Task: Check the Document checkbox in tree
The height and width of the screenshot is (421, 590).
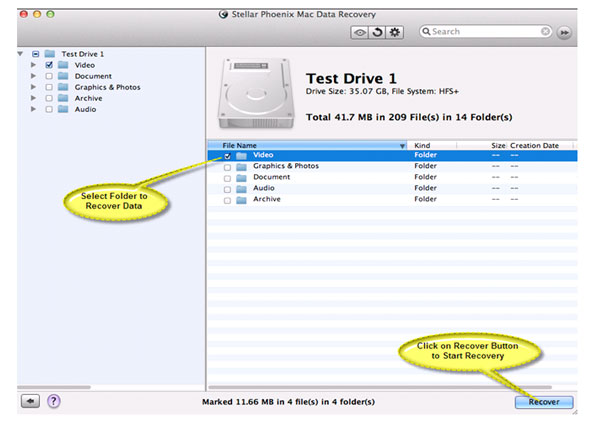Action: (49, 76)
